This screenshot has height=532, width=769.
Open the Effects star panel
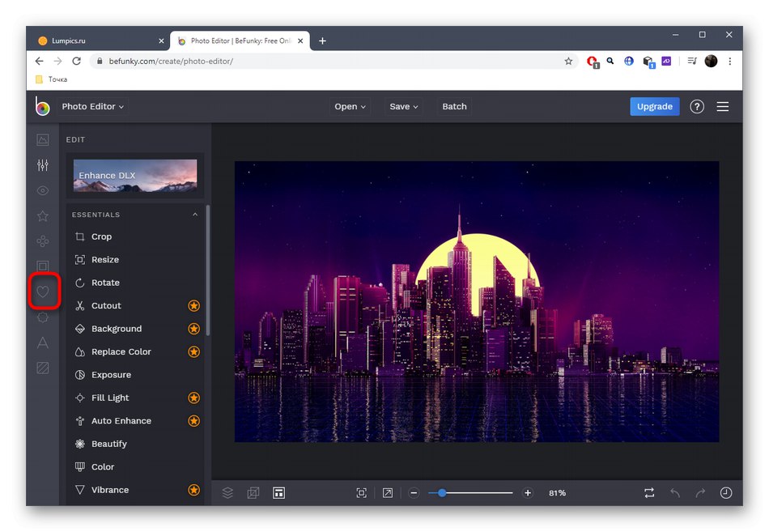pos(43,216)
